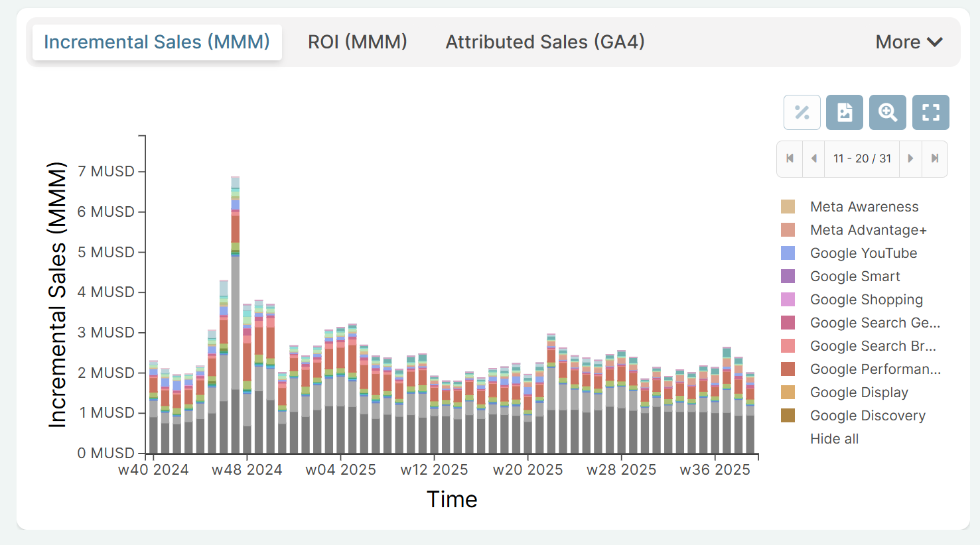Toggle Google Shopping legend entry

click(866, 300)
